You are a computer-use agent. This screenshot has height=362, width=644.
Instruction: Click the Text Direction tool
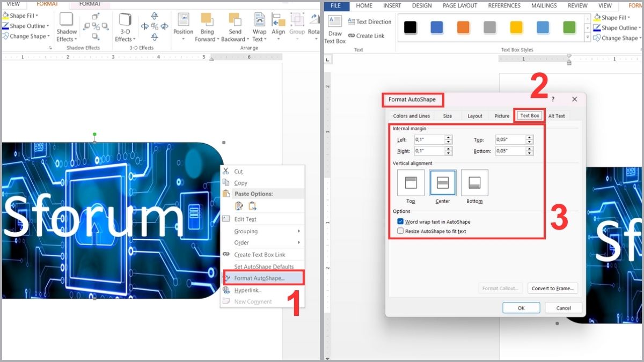pos(369,22)
